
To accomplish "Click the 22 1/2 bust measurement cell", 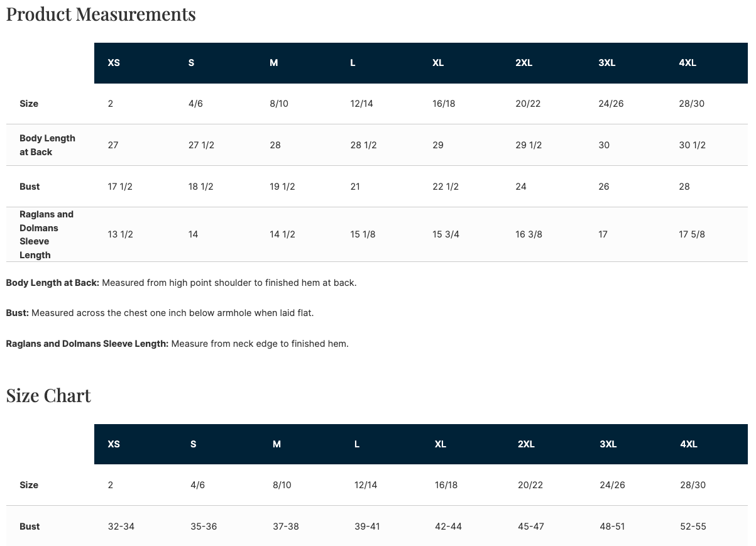I will tap(445, 187).
